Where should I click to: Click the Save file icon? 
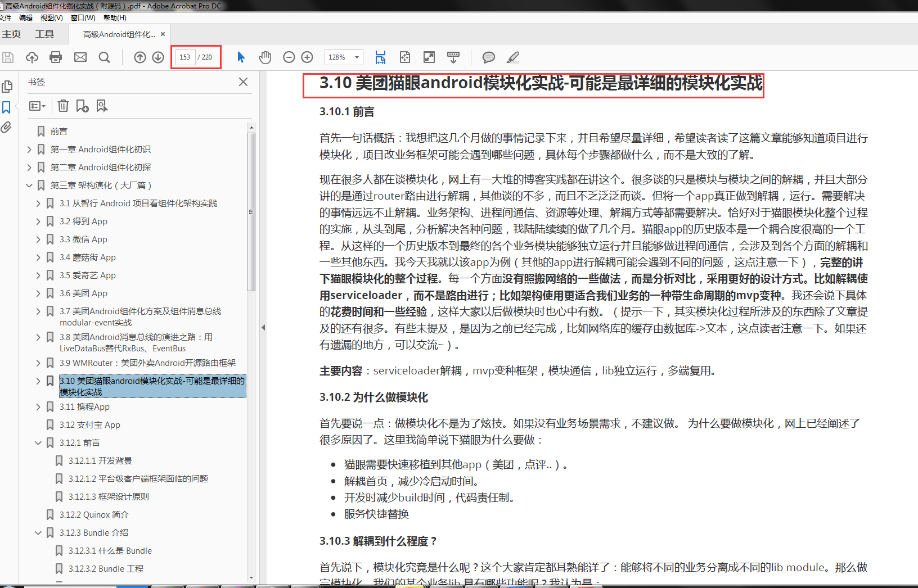pos(8,57)
